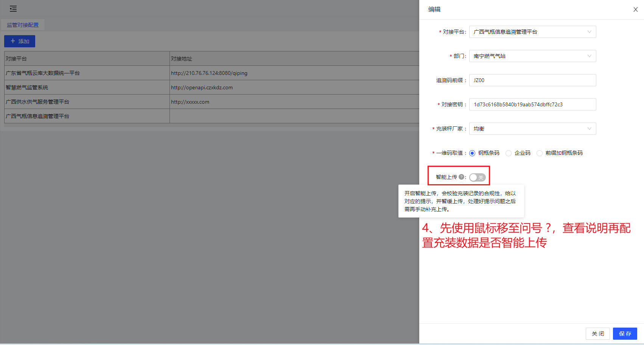Click the plus icon on Add button
The image size is (644, 345).
pyautogui.click(x=13, y=41)
